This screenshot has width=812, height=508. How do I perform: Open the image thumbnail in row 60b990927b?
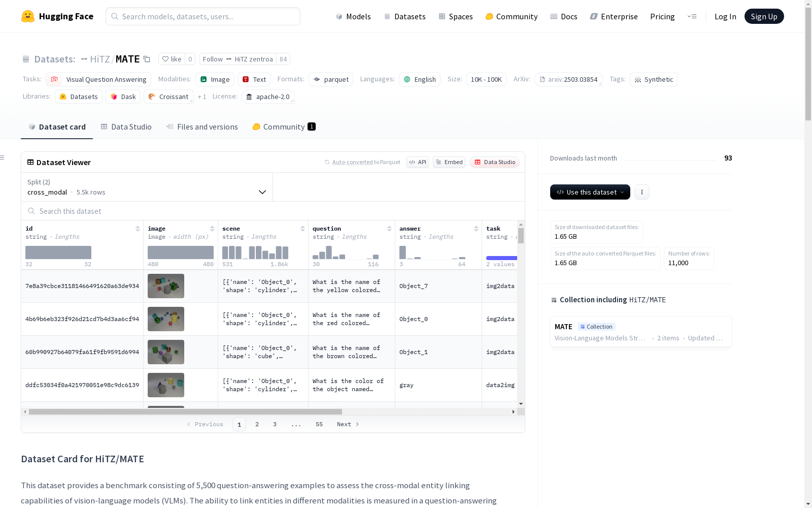166,352
